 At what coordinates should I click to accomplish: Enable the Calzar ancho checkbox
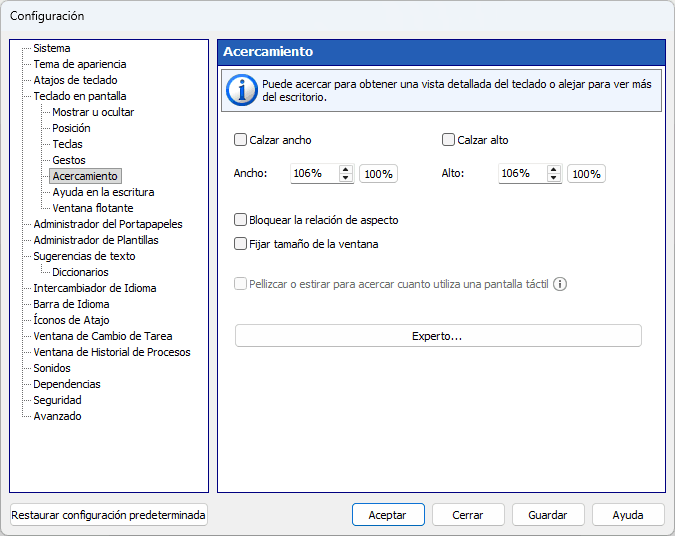240,140
